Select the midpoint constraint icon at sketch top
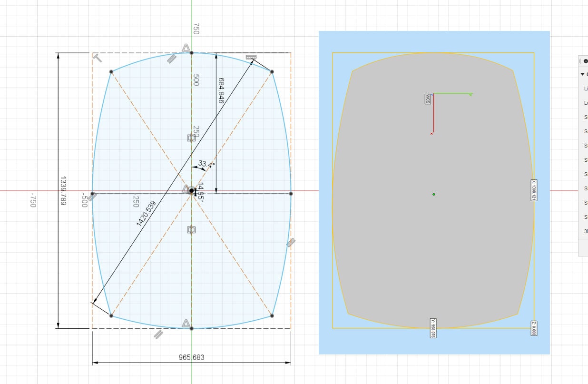Image resolution: width=588 pixels, height=384 pixels. 186,48
